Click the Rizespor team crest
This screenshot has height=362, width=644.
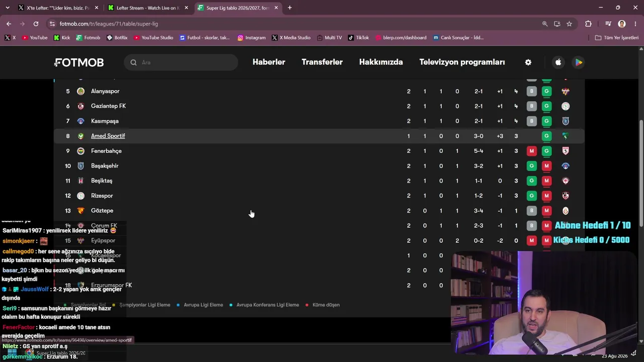click(80, 196)
